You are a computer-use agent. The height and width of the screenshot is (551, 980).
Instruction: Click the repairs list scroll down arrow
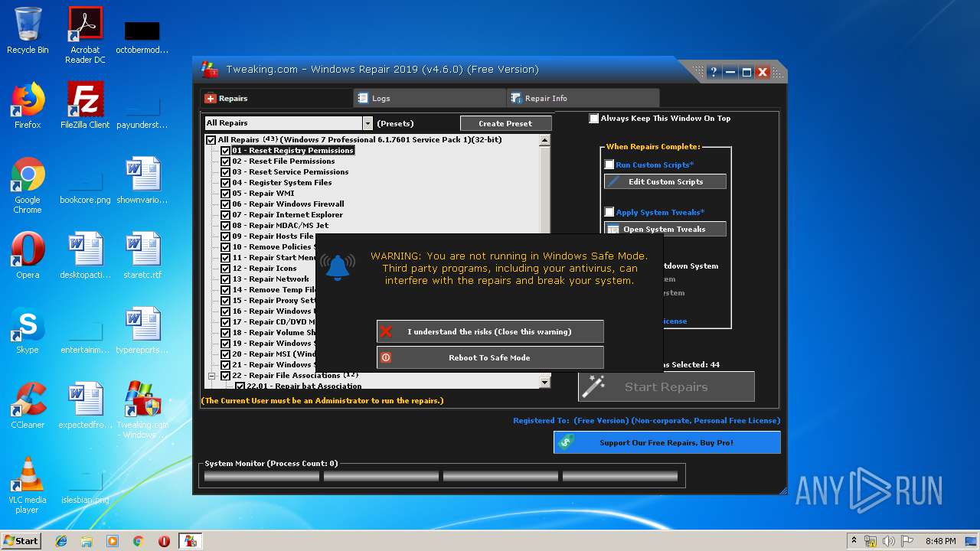pos(545,383)
